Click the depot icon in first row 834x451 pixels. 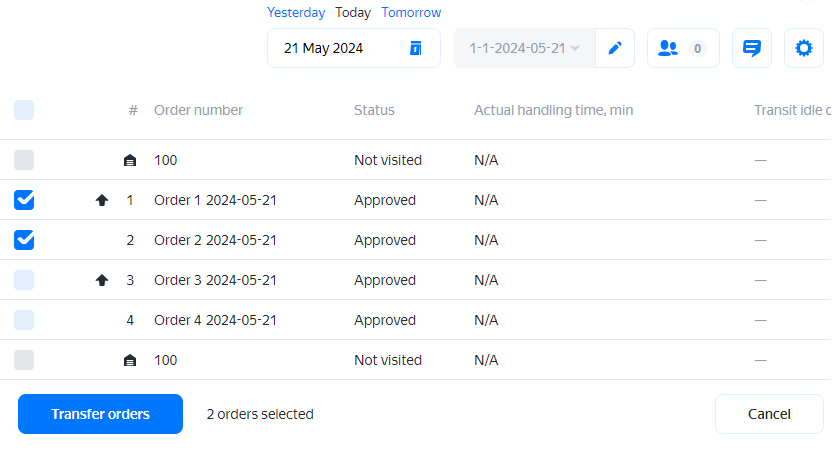tap(129, 160)
